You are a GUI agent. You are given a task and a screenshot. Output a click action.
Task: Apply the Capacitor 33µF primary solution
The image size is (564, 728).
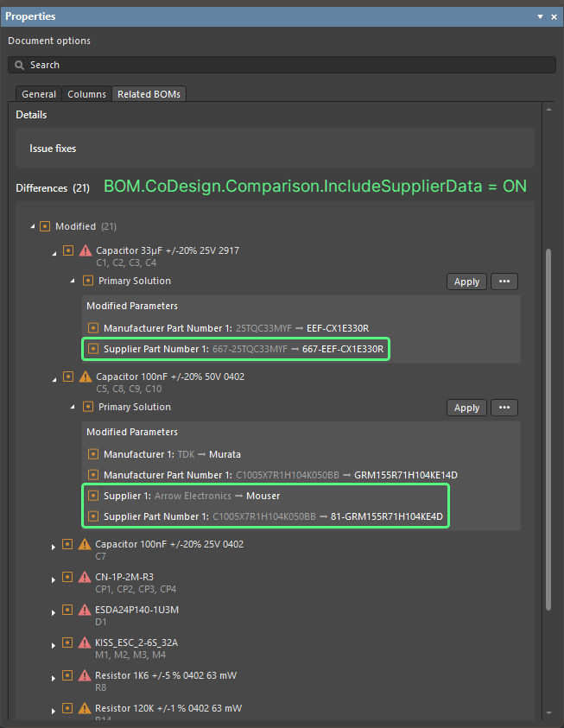point(466,282)
